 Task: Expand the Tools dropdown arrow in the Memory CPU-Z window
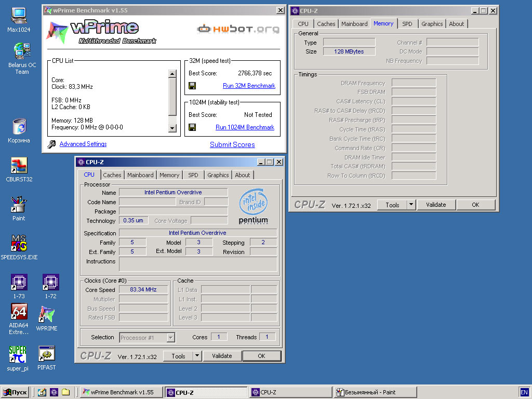pyautogui.click(x=411, y=205)
